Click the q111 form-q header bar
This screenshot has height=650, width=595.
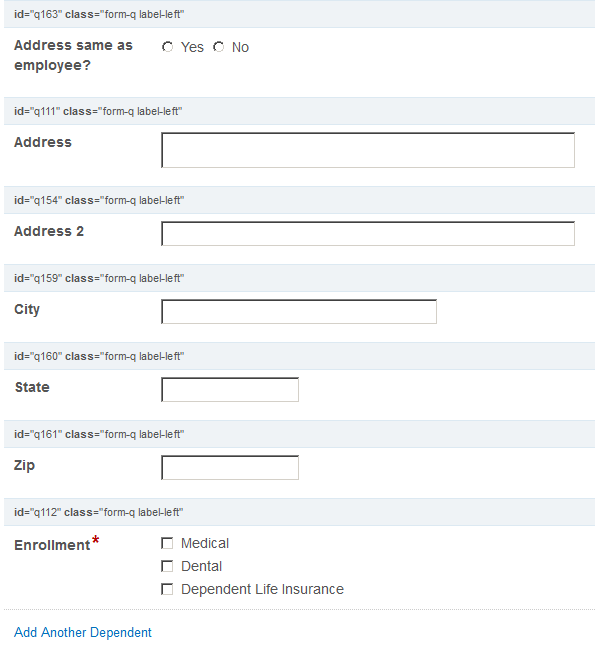[299, 112]
